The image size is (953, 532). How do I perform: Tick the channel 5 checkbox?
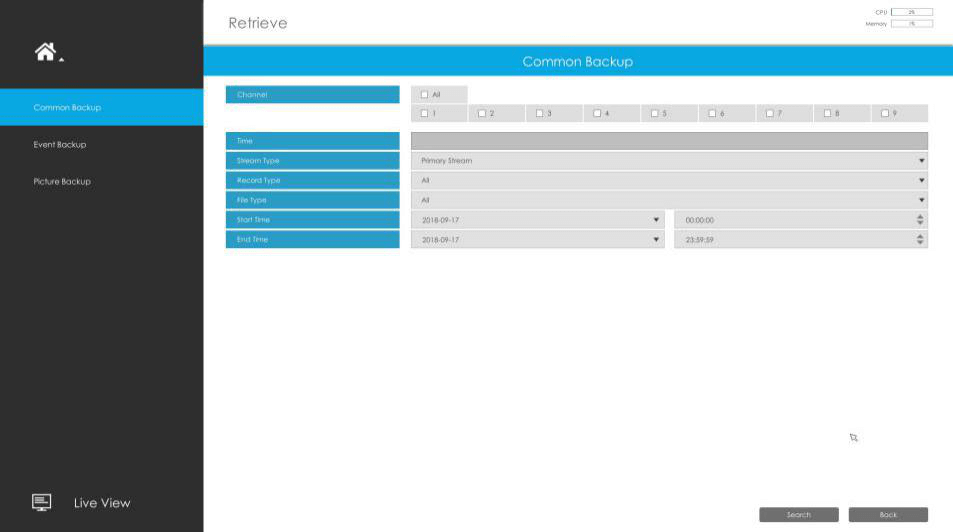tap(655, 114)
